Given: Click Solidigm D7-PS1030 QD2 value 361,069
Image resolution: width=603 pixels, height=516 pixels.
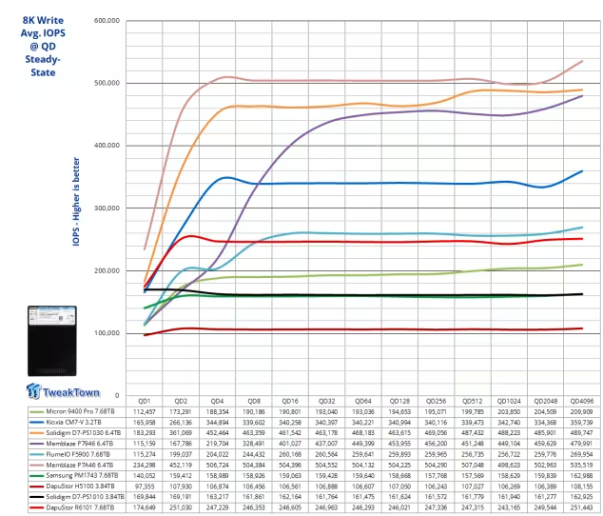Looking at the screenshot, I should click(x=180, y=433).
